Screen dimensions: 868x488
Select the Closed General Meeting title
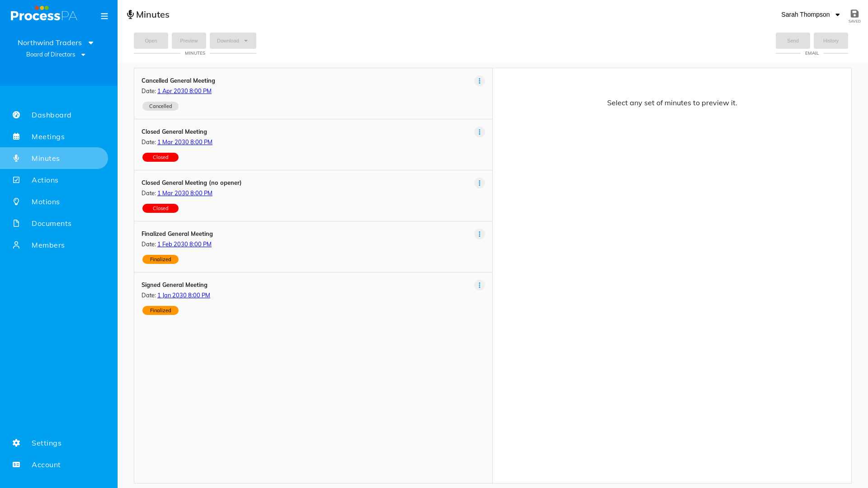[174, 131]
